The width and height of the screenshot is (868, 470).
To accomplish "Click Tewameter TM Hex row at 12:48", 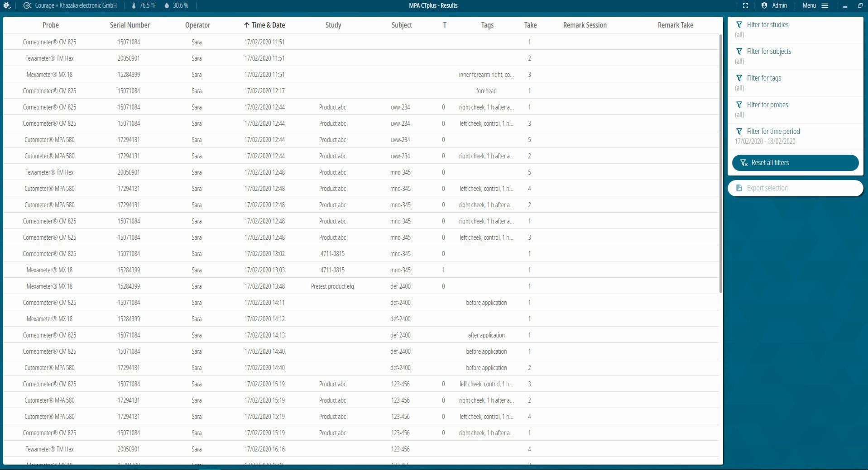I will click(x=361, y=172).
